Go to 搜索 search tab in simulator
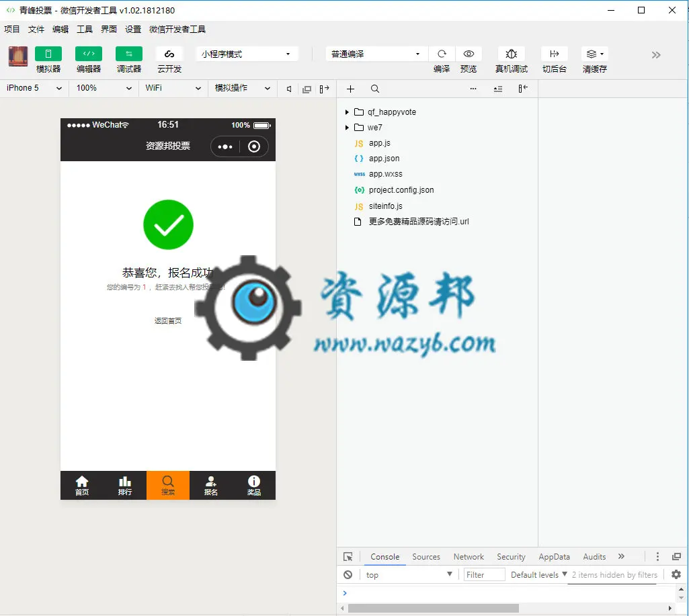 168,486
